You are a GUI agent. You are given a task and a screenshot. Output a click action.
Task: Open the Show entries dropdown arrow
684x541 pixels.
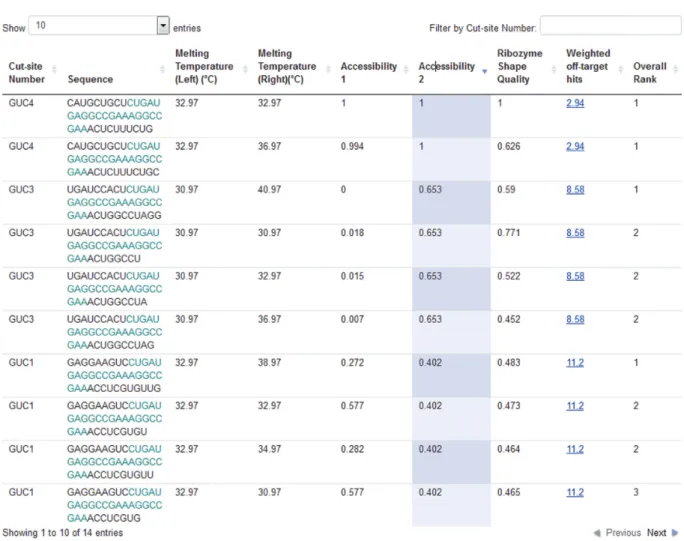pos(163,26)
